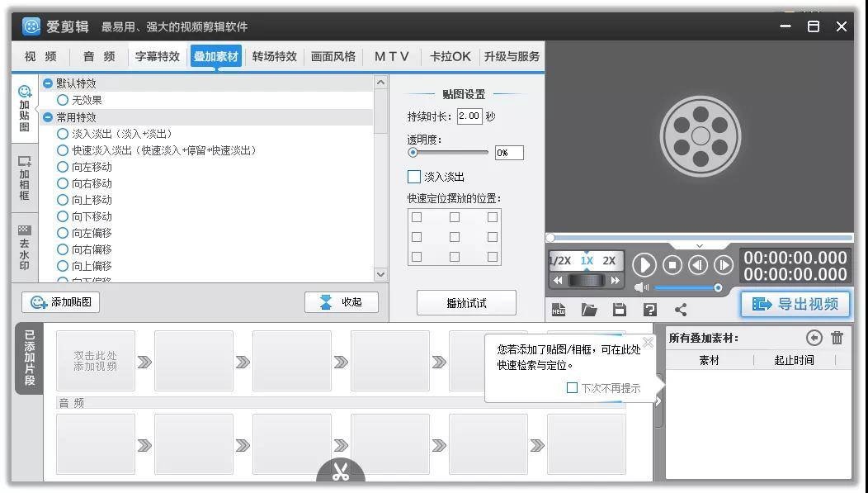
Task: Select the bottom-right quick position box
Action: tap(492, 257)
